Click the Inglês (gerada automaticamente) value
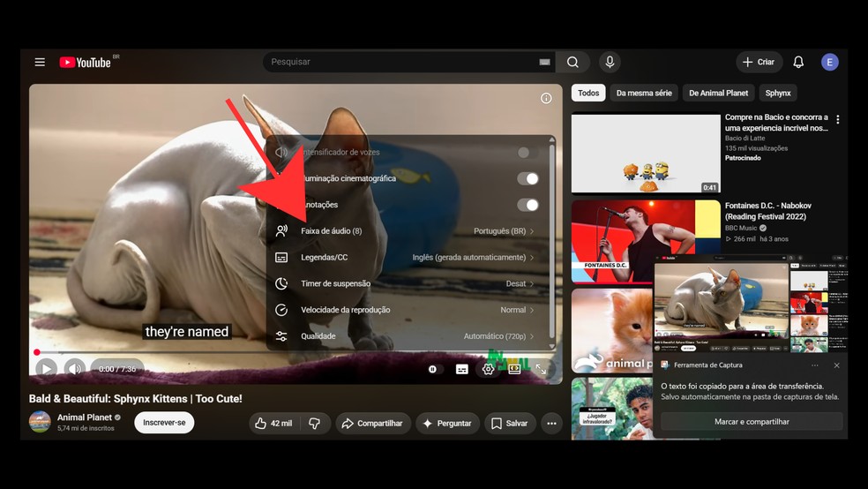This screenshot has width=868, height=489. coord(469,258)
